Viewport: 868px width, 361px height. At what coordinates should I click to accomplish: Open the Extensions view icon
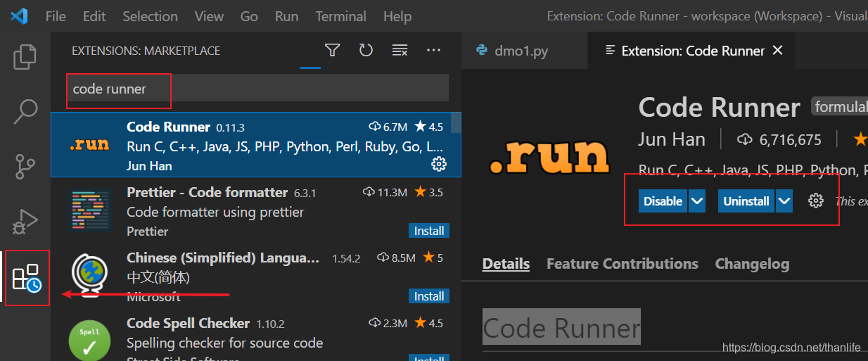tap(27, 279)
